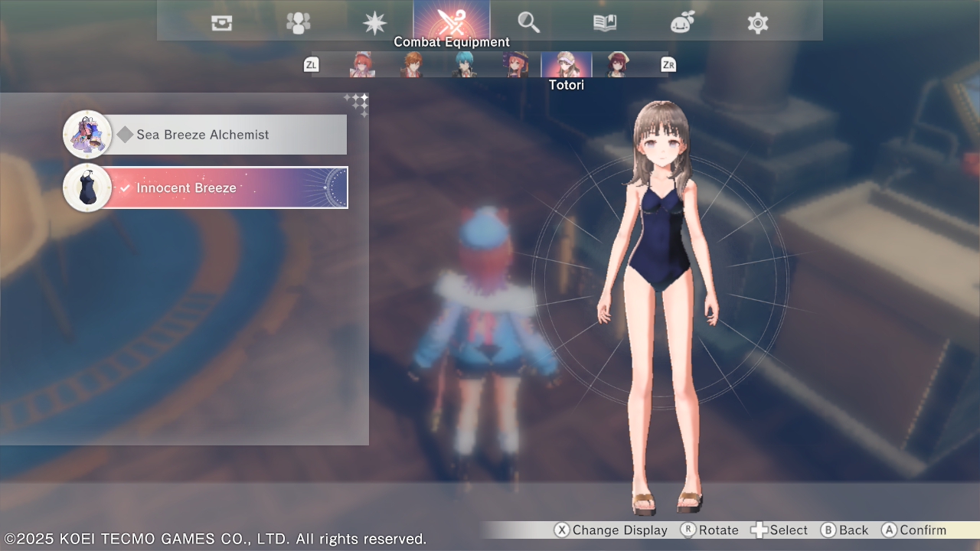Select the blue-haired character portrait
This screenshot has width=980, height=551.
(x=465, y=64)
